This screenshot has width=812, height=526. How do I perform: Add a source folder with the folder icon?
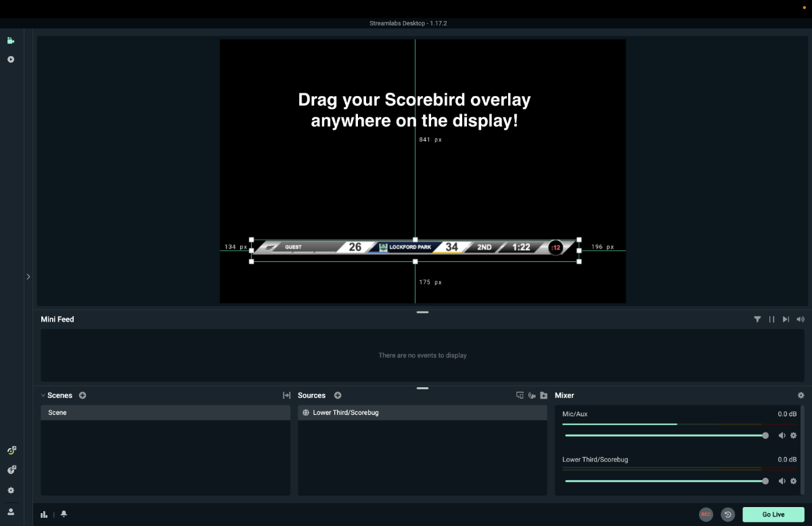[543, 395]
